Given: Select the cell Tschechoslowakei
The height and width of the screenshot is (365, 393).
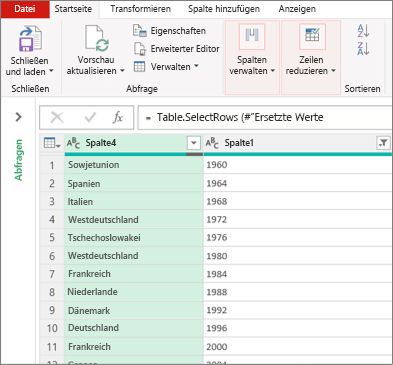Looking at the screenshot, I should (134, 237).
